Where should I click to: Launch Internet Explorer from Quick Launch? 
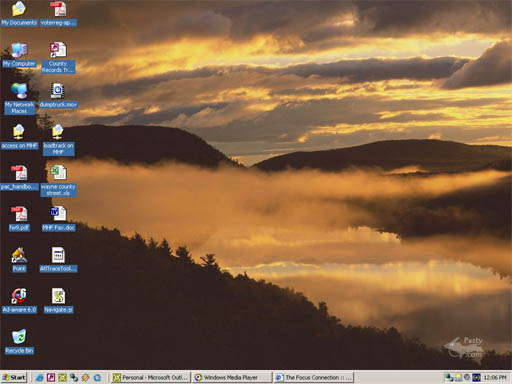pyautogui.click(x=39, y=377)
